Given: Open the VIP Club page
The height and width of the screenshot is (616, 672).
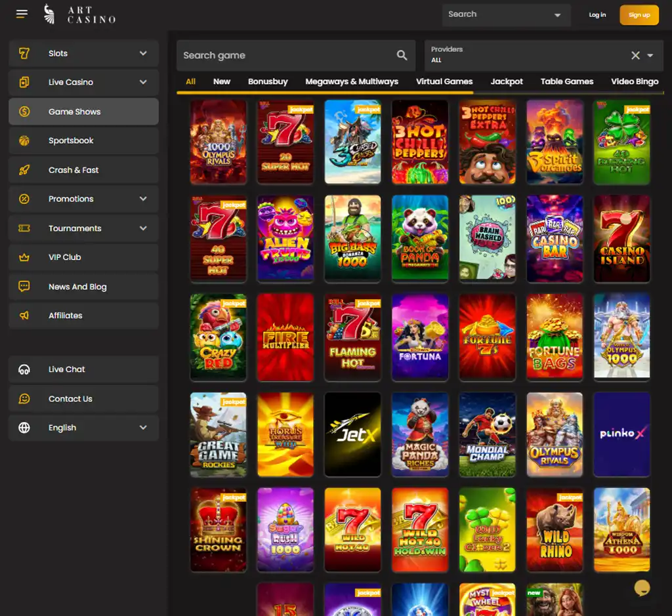Looking at the screenshot, I should pyautogui.click(x=83, y=257).
